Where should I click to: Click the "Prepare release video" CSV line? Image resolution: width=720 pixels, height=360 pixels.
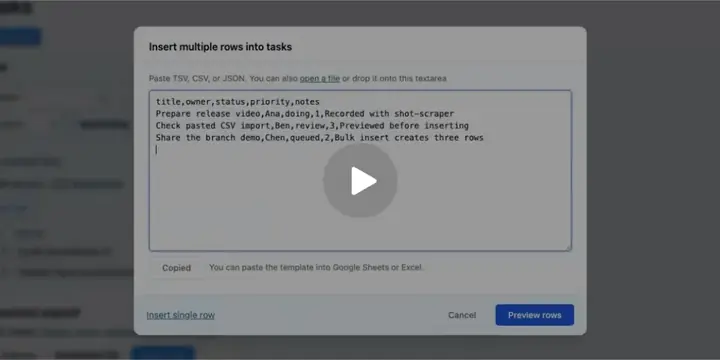pos(305,114)
